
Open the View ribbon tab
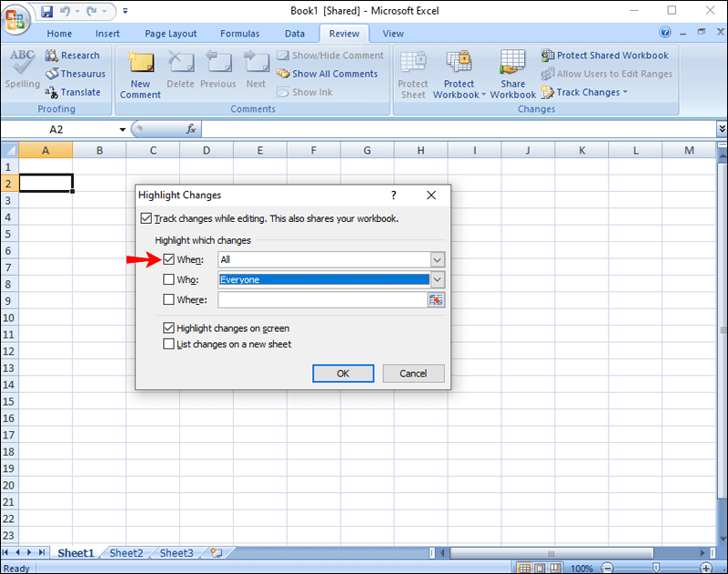pyautogui.click(x=393, y=34)
